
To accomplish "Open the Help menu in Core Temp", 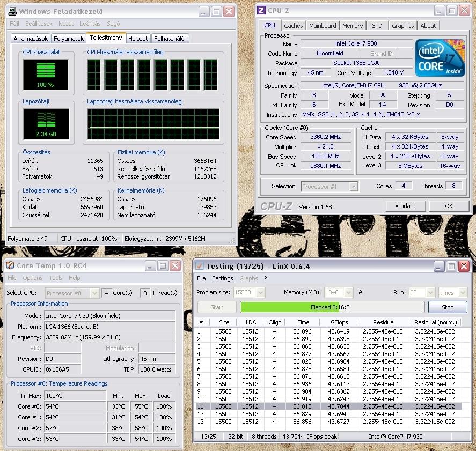I will point(75,278).
